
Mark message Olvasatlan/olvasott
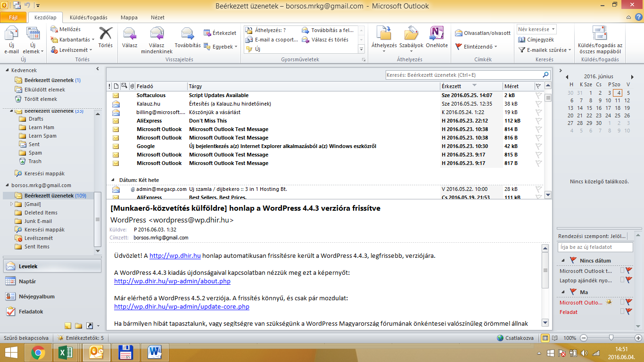pos(483,33)
